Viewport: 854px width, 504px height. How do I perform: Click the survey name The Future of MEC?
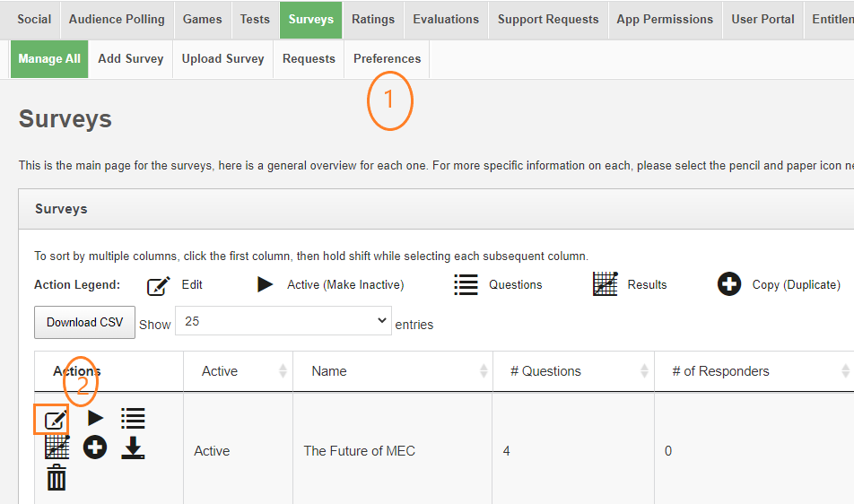[359, 451]
